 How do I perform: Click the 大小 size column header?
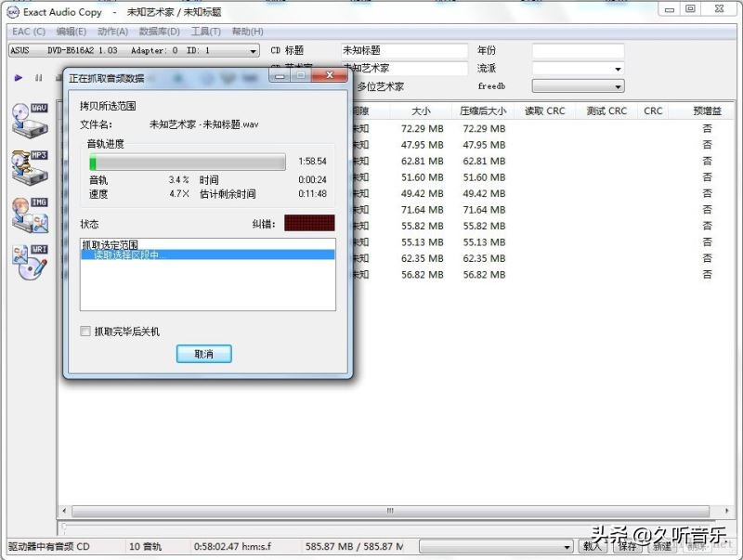click(421, 111)
